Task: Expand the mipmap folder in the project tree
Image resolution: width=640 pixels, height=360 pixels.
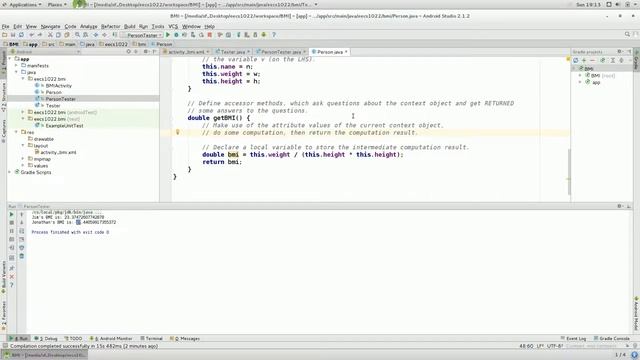Action: 23,159
